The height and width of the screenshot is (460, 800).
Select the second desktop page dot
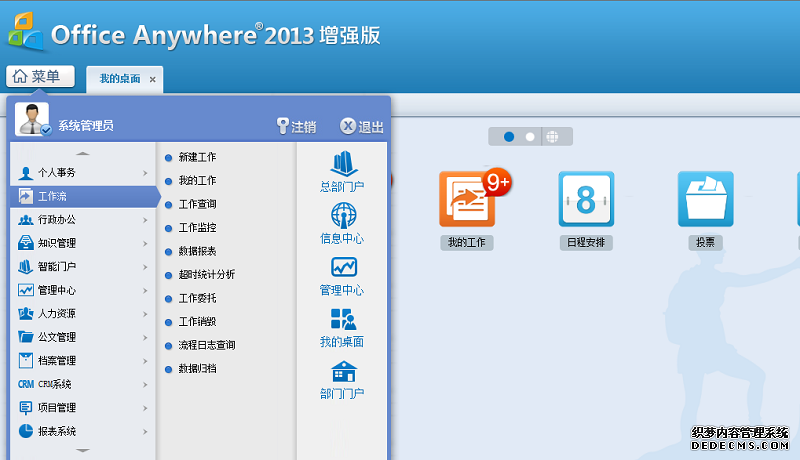click(530, 137)
